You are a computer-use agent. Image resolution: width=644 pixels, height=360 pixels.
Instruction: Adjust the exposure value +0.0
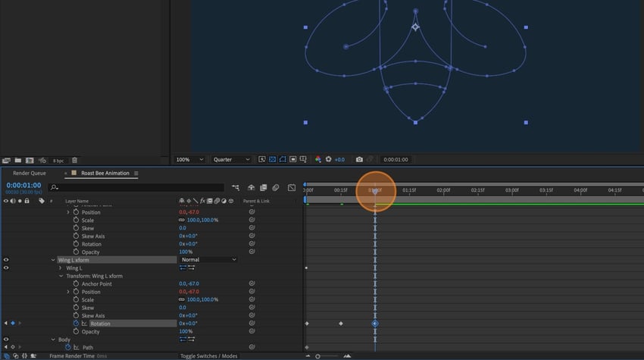click(339, 160)
